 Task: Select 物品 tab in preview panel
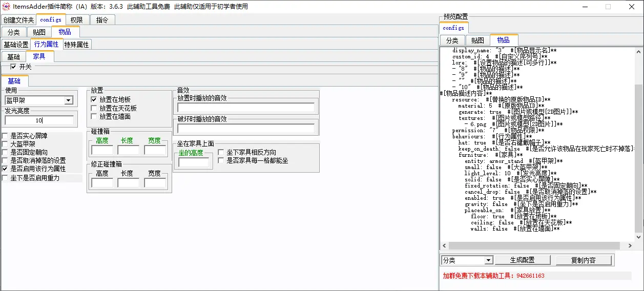pyautogui.click(x=504, y=40)
